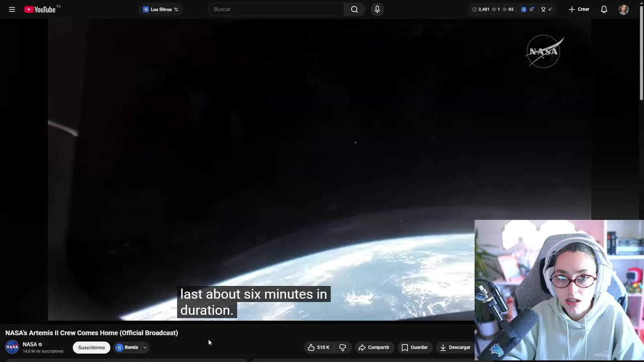Open the NASA channel name link
Viewport: 644px width, 362px height.
click(30, 344)
